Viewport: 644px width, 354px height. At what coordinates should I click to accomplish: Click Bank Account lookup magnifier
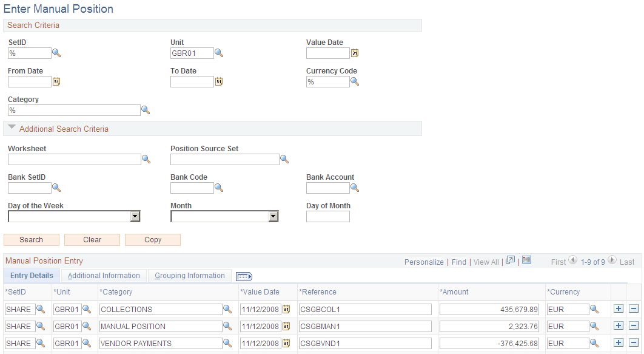tap(355, 188)
